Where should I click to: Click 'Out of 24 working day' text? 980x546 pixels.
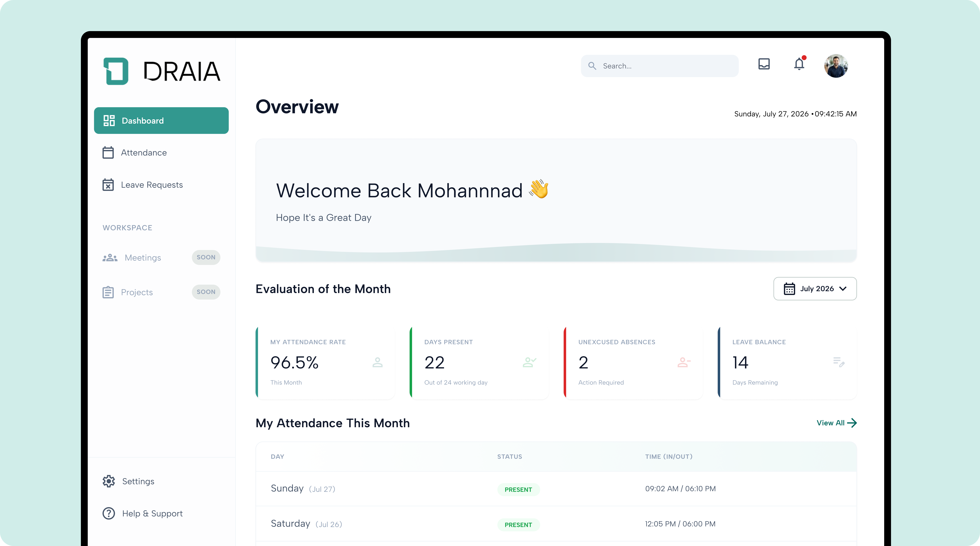[456, 382]
